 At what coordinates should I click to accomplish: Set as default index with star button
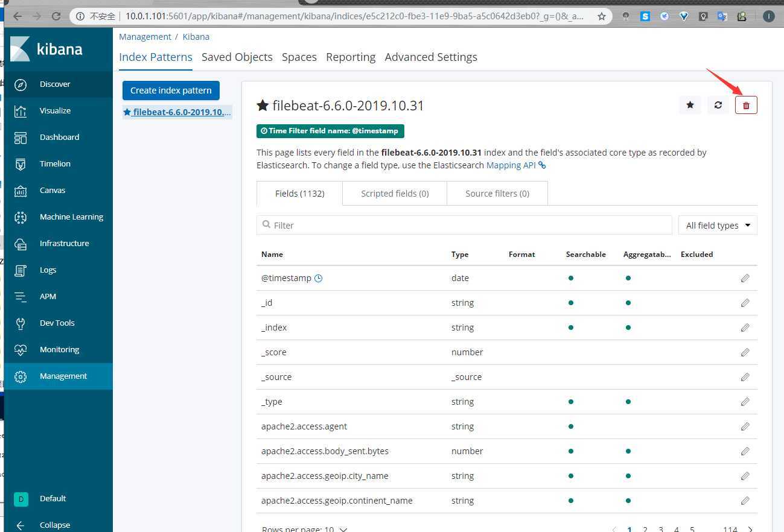point(690,105)
